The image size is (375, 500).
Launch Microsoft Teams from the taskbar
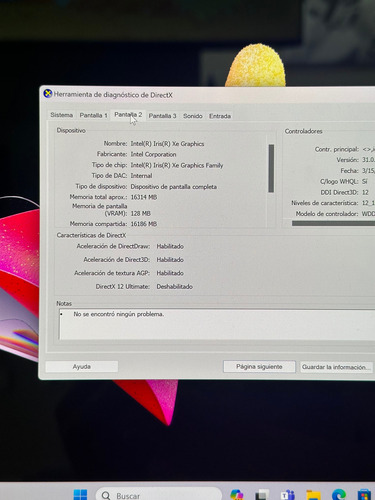pos(287,495)
